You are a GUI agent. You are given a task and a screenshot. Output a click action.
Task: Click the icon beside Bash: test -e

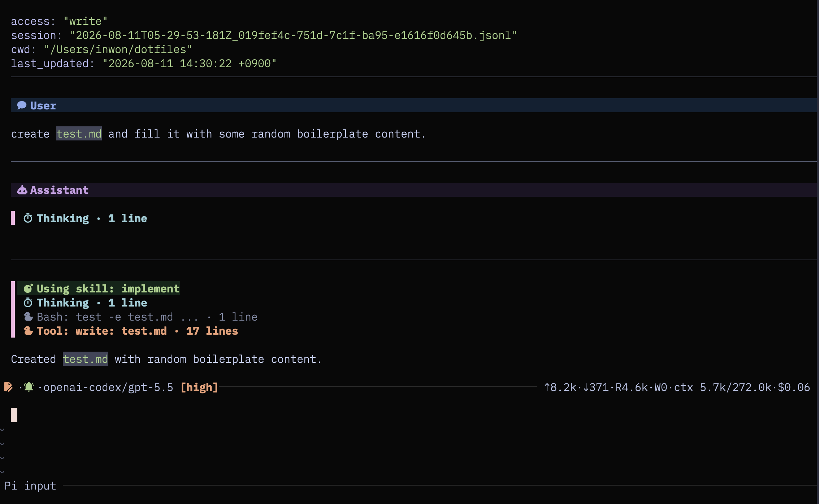click(x=28, y=317)
